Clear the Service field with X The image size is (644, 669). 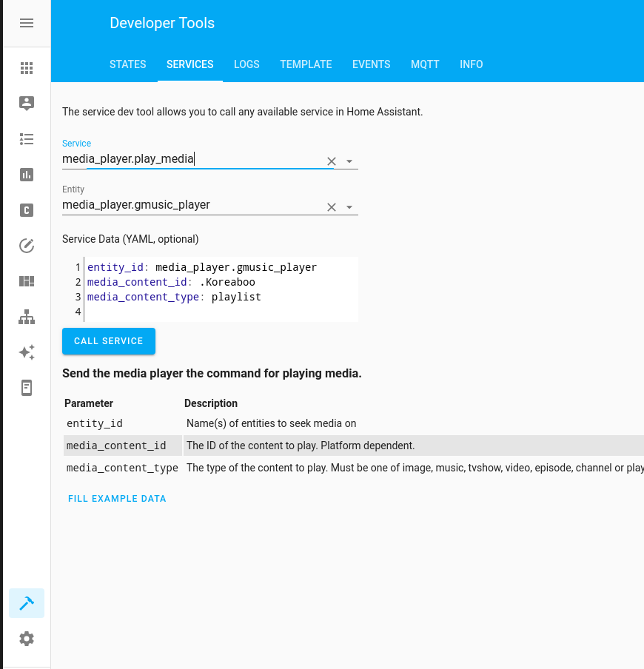[x=331, y=161]
